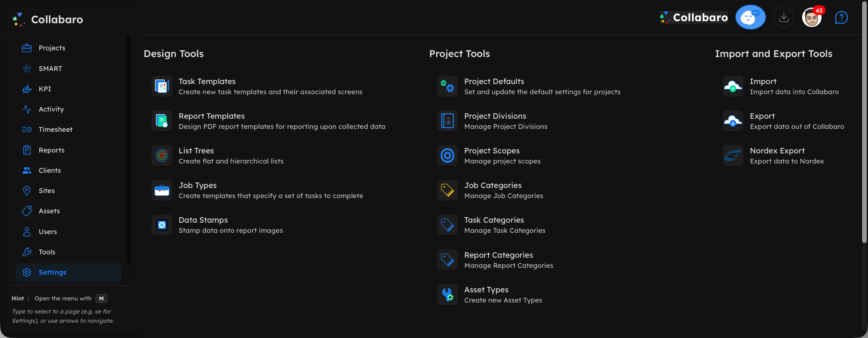Go to Clients in the sidebar

point(68,170)
